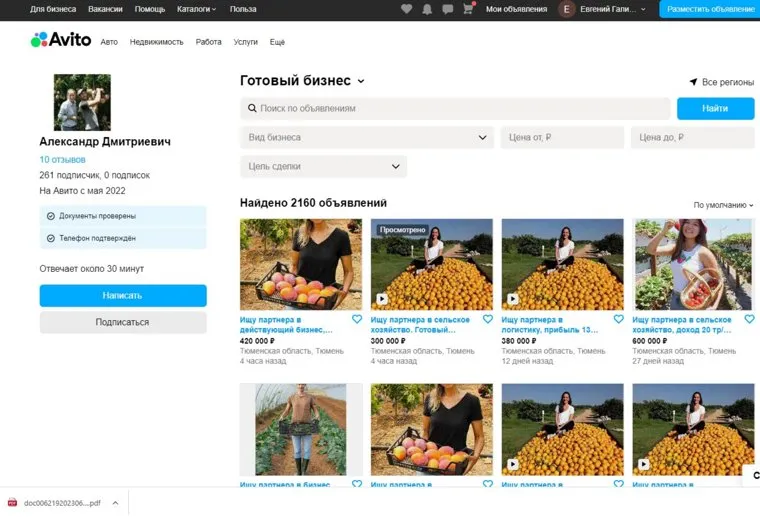Viewport: 760px width, 517px height.
Task: Click the 'Все регионы' location arrow icon
Action: tap(693, 82)
